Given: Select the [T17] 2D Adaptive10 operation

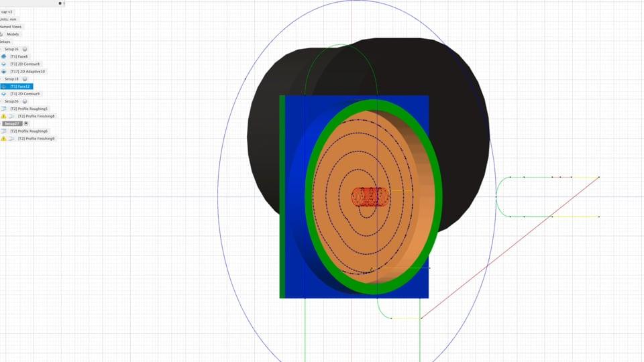Looking at the screenshot, I should 28,72.
